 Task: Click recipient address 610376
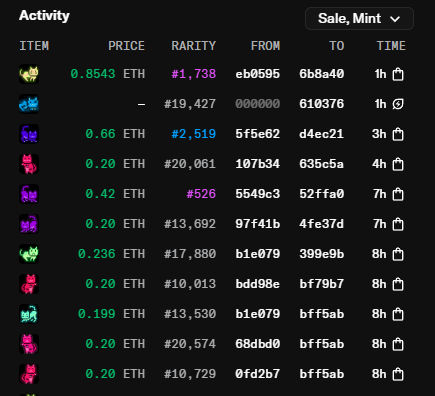(322, 104)
